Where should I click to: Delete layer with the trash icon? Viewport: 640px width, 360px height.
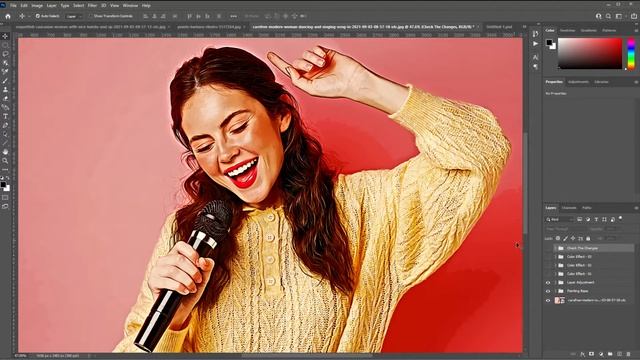[629, 354]
